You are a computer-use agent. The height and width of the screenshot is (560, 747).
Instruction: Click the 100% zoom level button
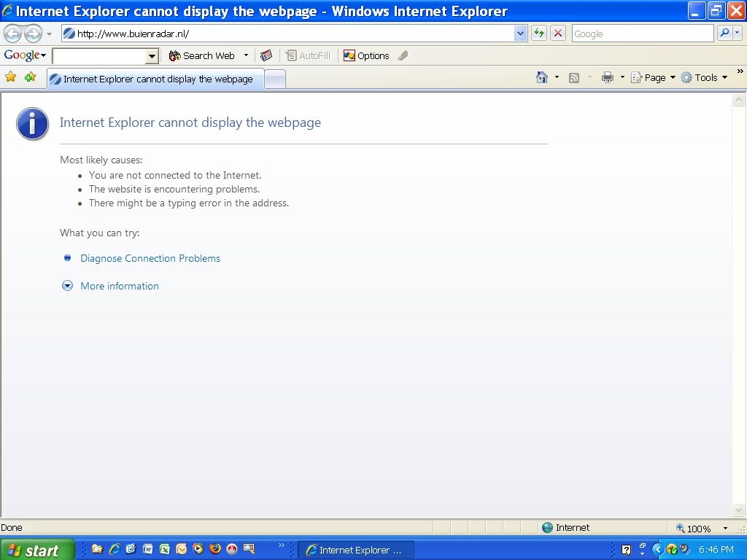pyautogui.click(x=694, y=528)
